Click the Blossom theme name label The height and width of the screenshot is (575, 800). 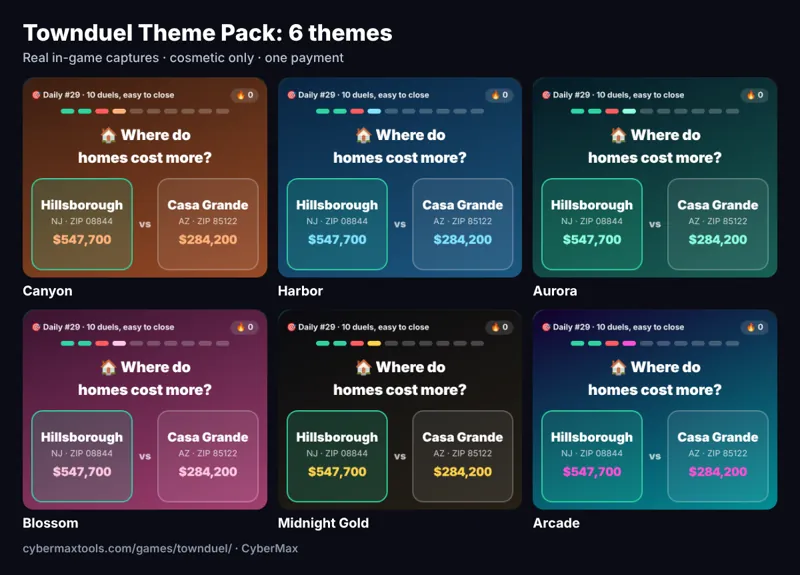[51, 523]
